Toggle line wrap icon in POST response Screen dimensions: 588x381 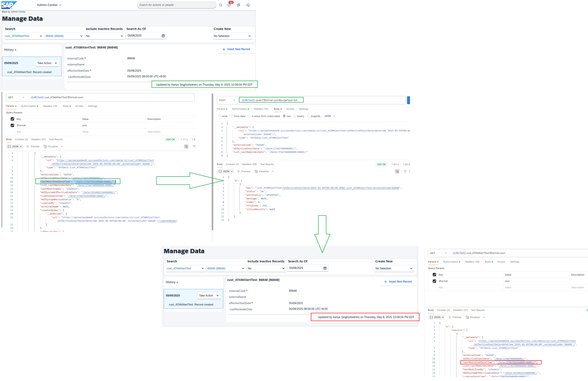coord(397,171)
